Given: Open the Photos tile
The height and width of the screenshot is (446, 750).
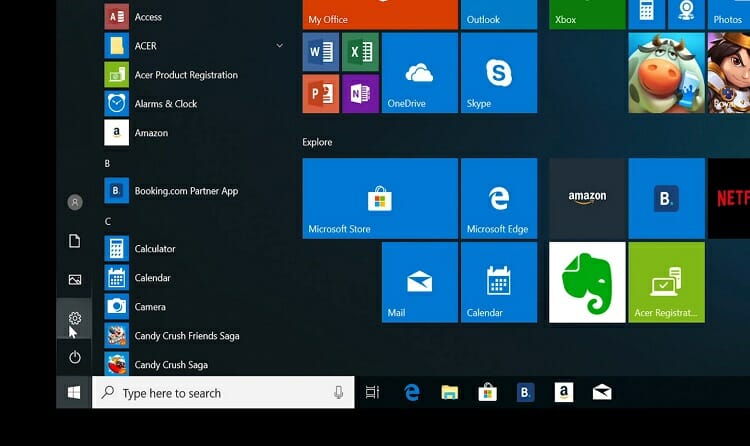Looking at the screenshot, I should [x=728, y=14].
